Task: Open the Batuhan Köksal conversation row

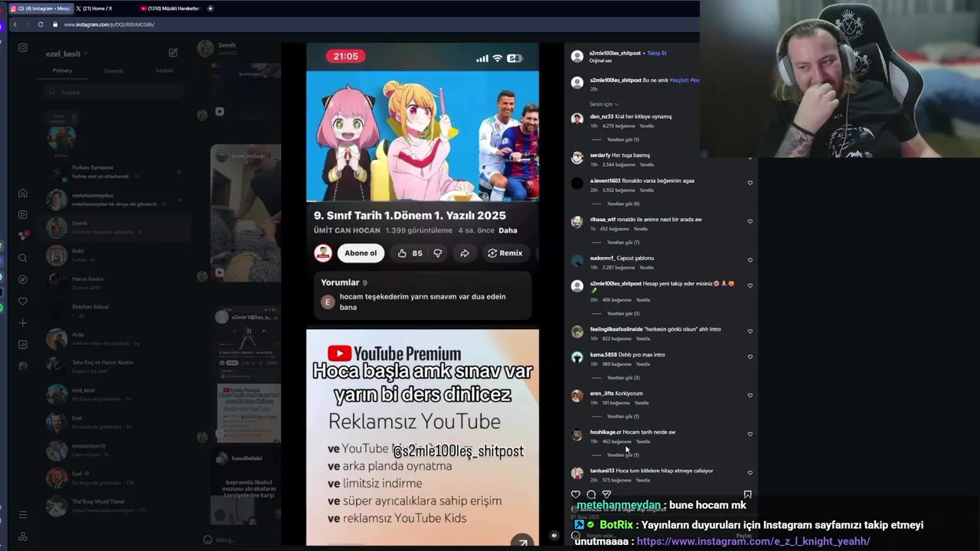Action: (113, 311)
